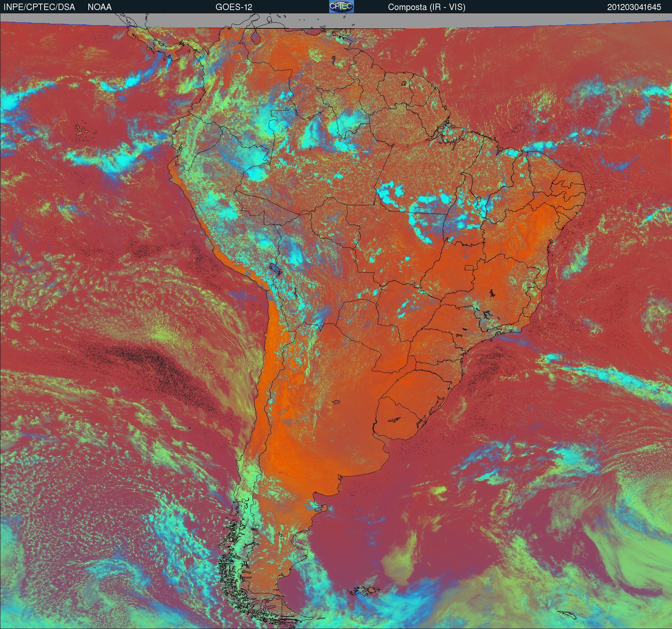Click the CPTEC logo in the header
This screenshot has width=672, height=629.
(x=341, y=6)
